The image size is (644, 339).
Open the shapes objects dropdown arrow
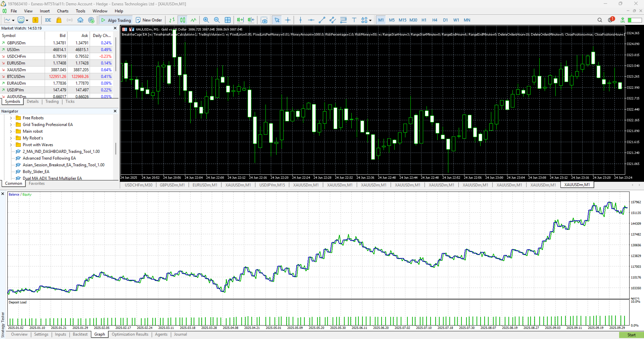point(370,20)
